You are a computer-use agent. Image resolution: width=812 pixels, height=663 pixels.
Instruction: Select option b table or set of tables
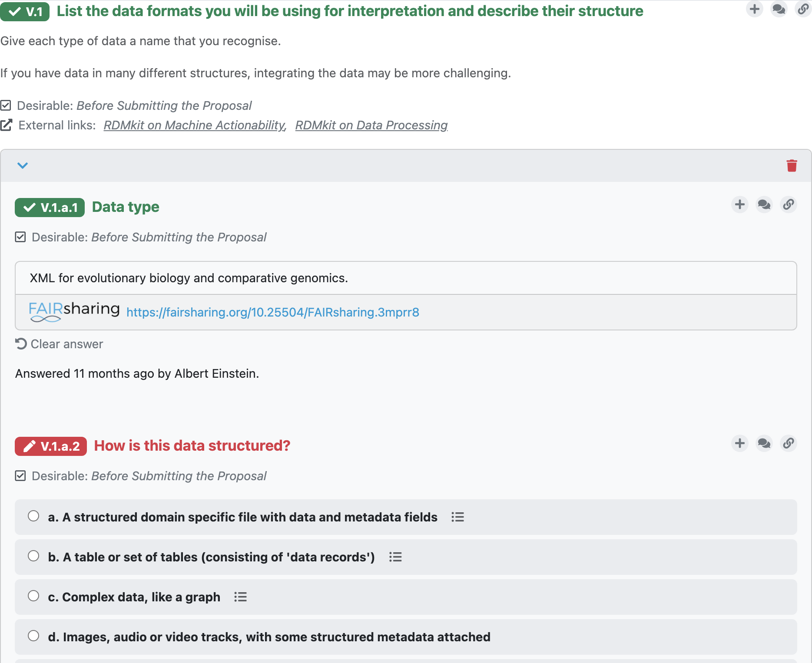tap(33, 556)
